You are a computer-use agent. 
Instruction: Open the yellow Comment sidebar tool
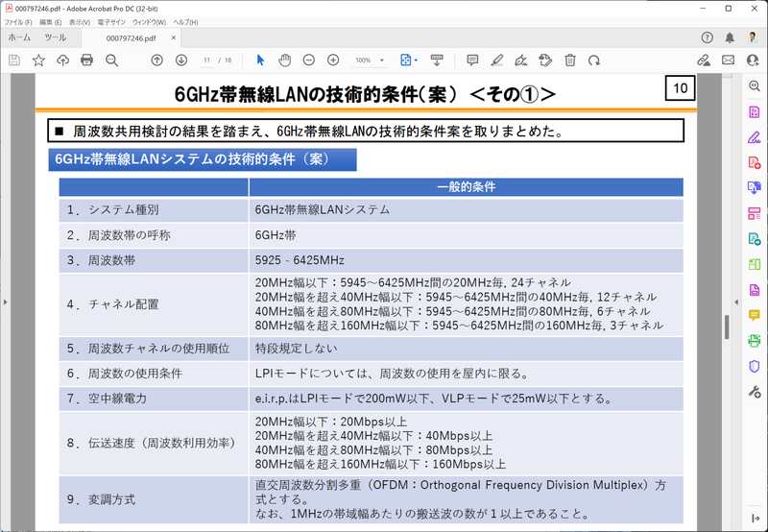(x=755, y=315)
